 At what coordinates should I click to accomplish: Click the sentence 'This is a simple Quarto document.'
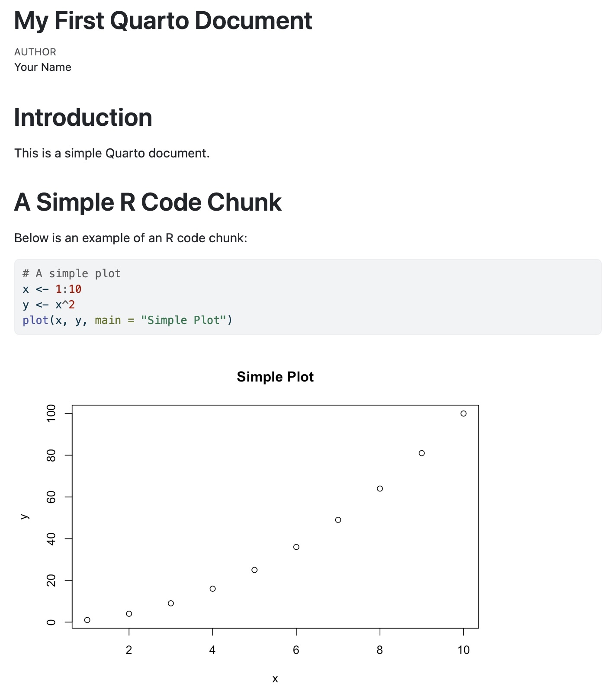coord(112,153)
